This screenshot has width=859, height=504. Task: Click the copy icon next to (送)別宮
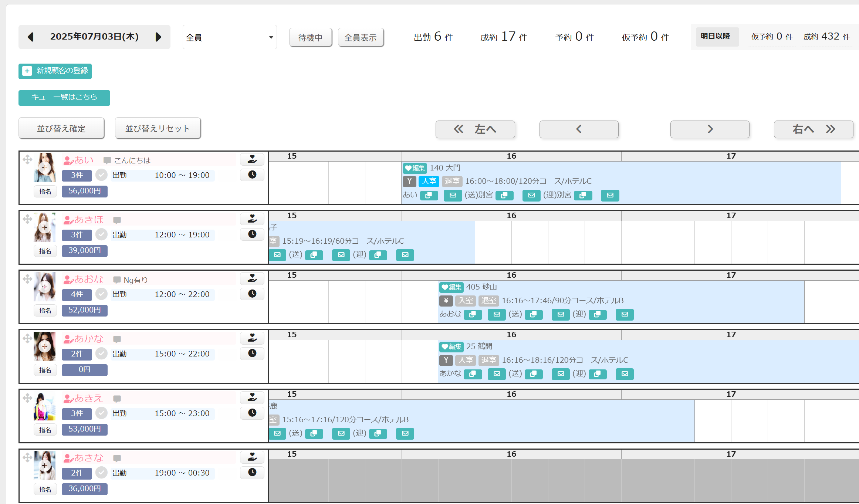point(504,195)
